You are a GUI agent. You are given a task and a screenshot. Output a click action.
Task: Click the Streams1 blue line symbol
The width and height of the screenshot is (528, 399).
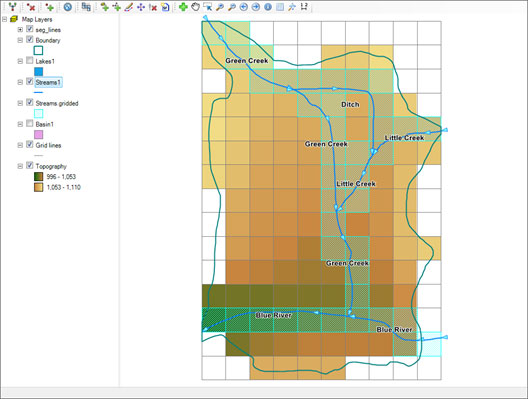click(x=38, y=92)
